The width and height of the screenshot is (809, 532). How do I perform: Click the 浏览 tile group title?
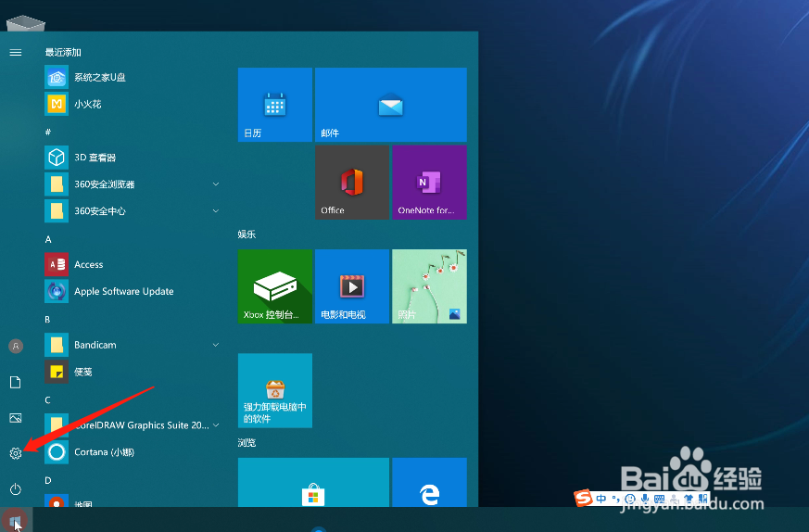point(246,443)
